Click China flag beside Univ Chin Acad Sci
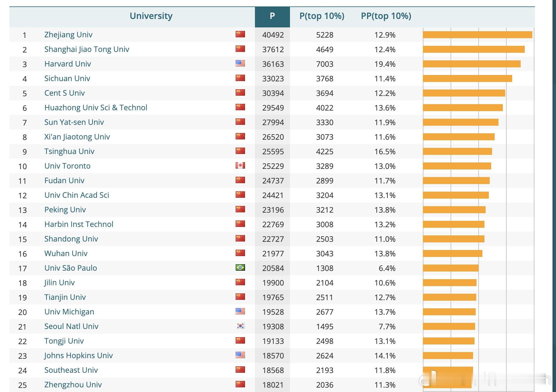This screenshot has width=556, height=392. tap(240, 195)
